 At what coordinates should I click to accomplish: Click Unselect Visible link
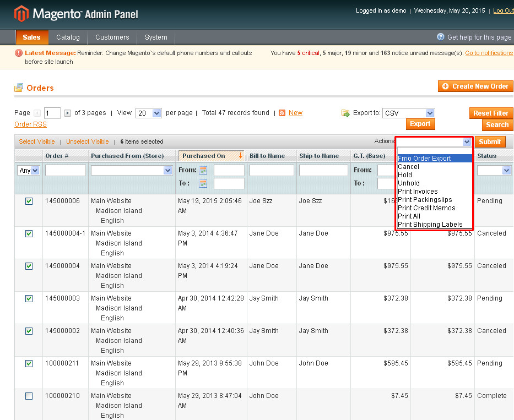pyautogui.click(x=88, y=141)
